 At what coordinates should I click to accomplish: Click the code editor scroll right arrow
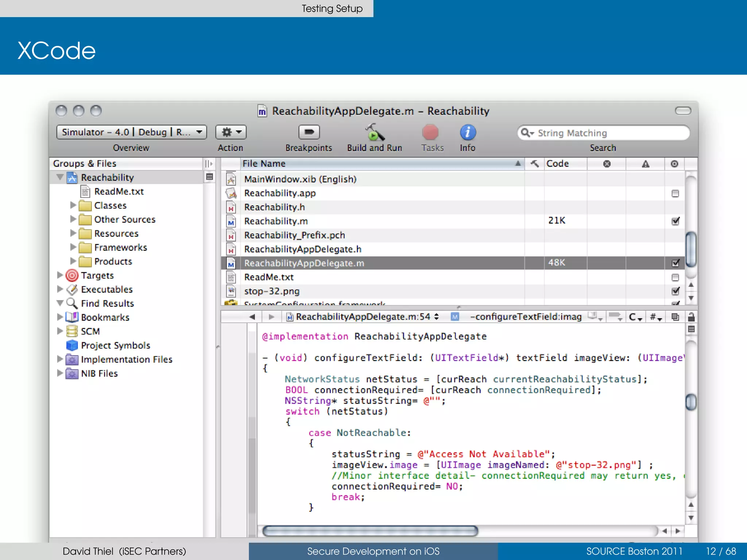pos(678,531)
